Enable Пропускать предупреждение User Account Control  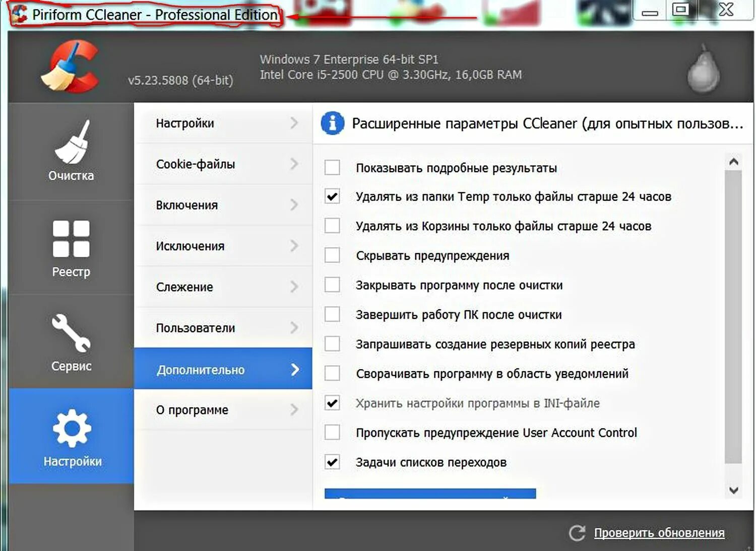point(332,432)
